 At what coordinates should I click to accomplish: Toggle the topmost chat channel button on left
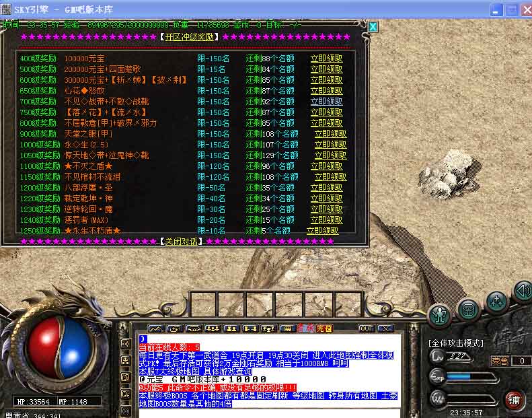[x=124, y=344]
